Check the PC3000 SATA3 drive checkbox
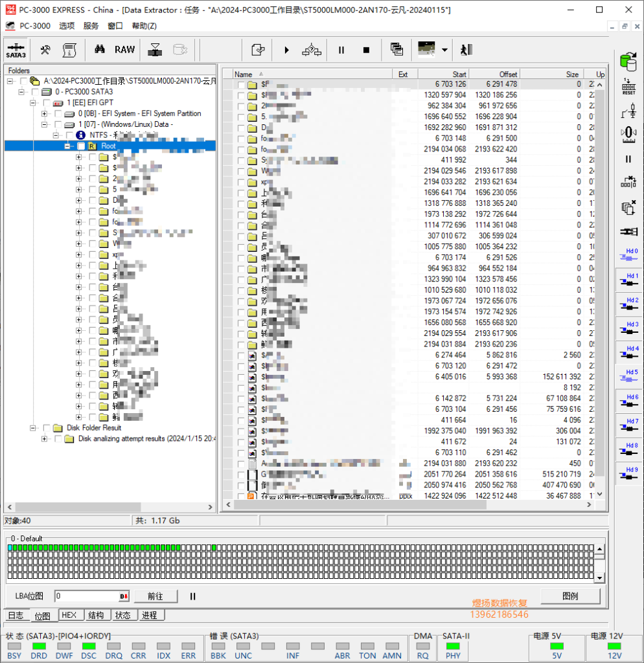Viewport: 644px width, 663px height. pos(35,92)
